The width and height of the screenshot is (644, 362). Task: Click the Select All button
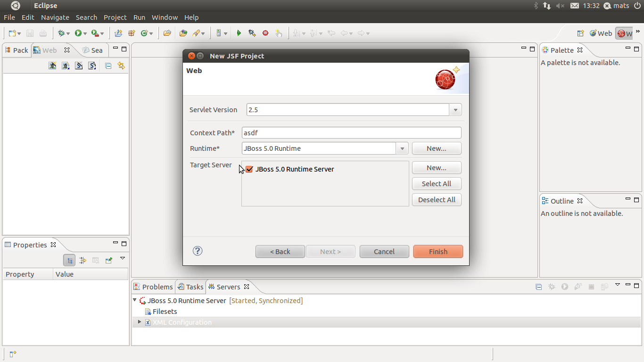coord(437,183)
